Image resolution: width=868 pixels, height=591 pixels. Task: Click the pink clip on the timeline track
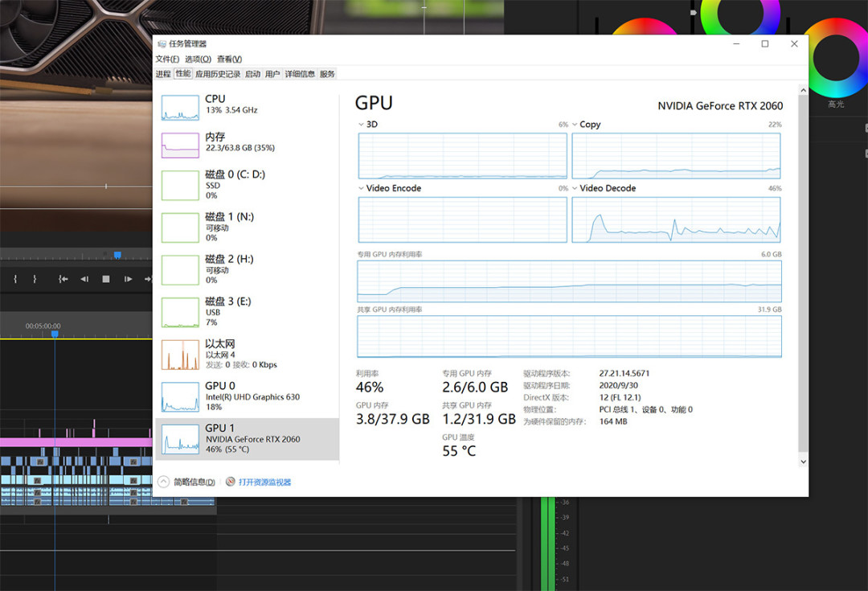click(x=76, y=442)
